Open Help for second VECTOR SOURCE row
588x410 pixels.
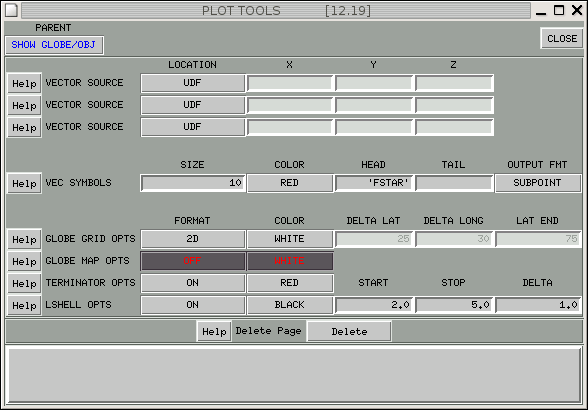point(24,105)
